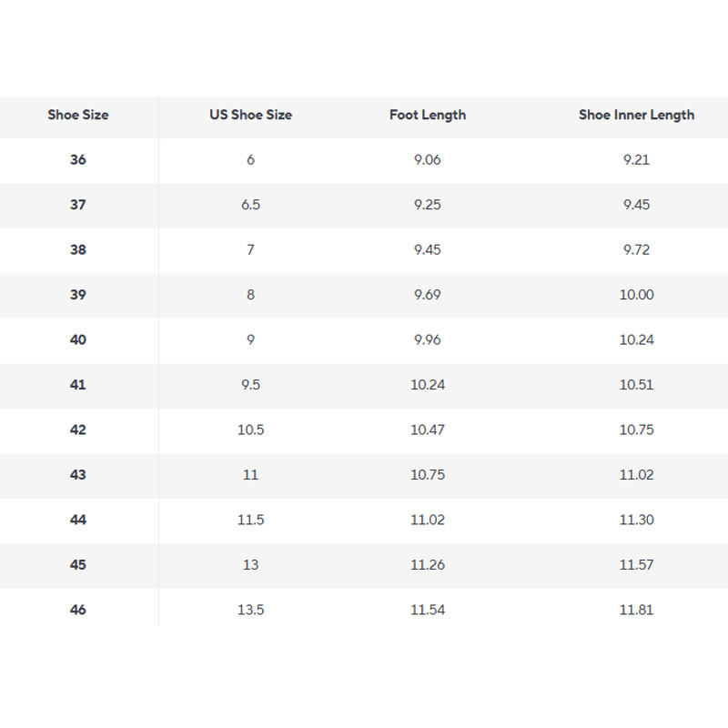
Task: Click the size 38 row label
Action: [78, 250]
